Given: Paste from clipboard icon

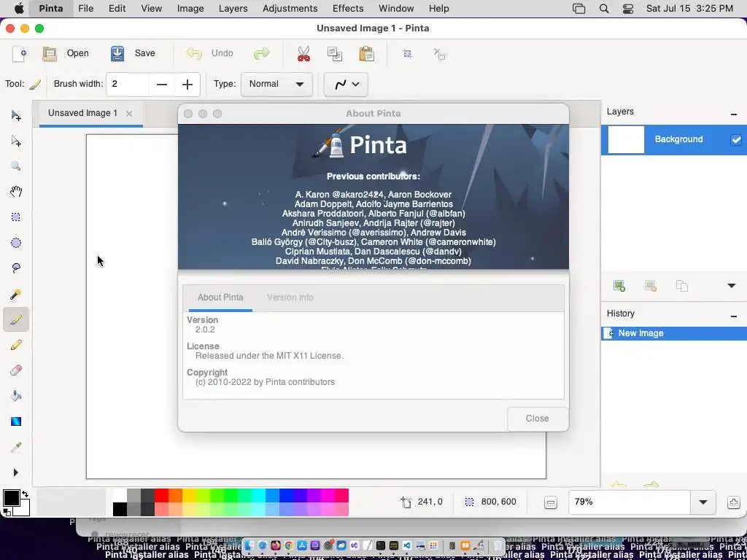Looking at the screenshot, I should 366,53.
